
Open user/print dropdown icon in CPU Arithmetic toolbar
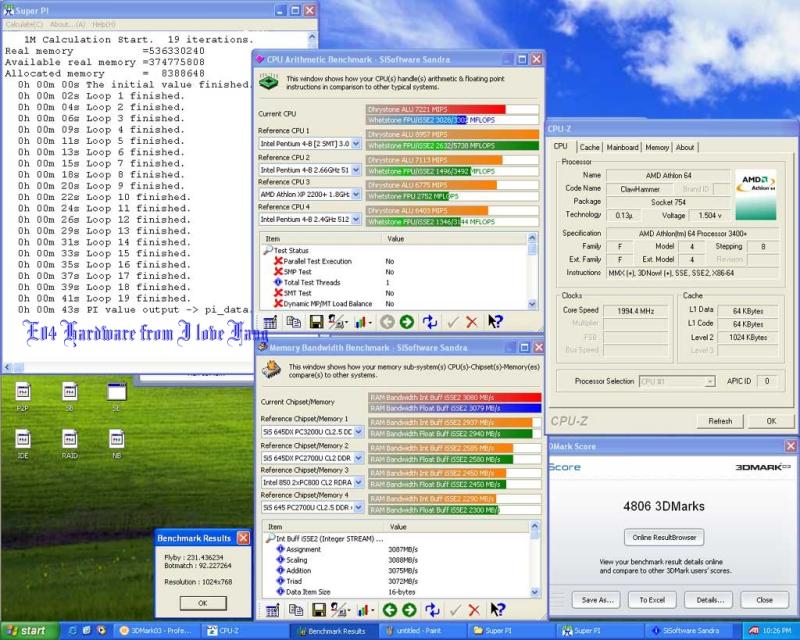click(x=338, y=322)
